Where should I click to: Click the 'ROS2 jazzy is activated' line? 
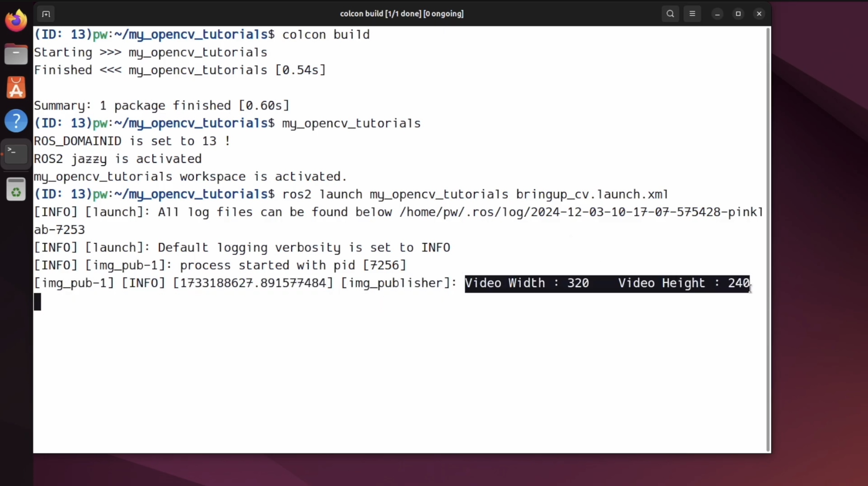click(117, 159)
